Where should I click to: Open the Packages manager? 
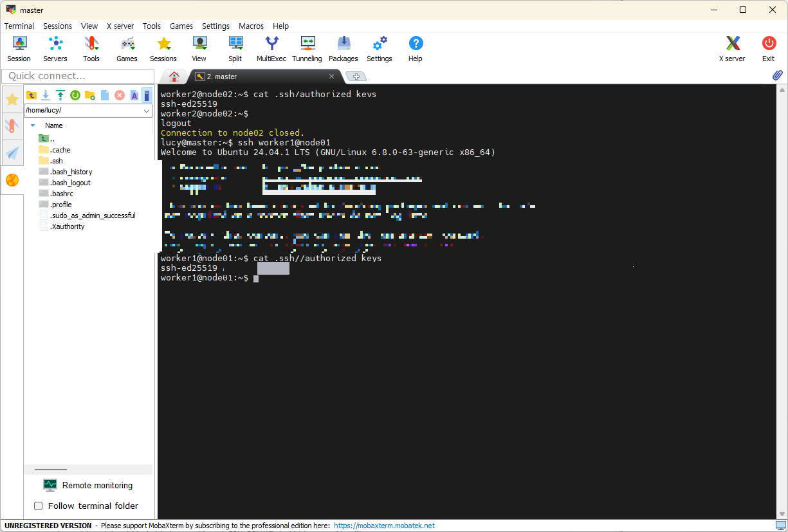point(344,50)
